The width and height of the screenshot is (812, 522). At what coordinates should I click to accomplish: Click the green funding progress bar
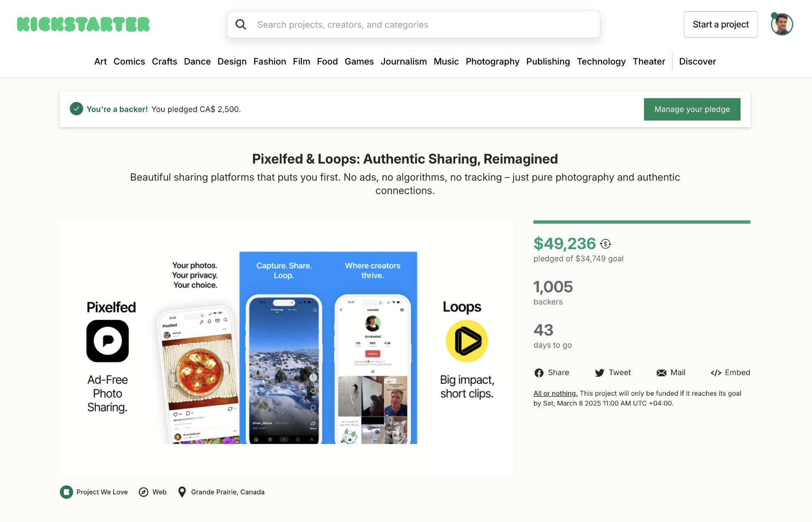click(x=641, y=222)
